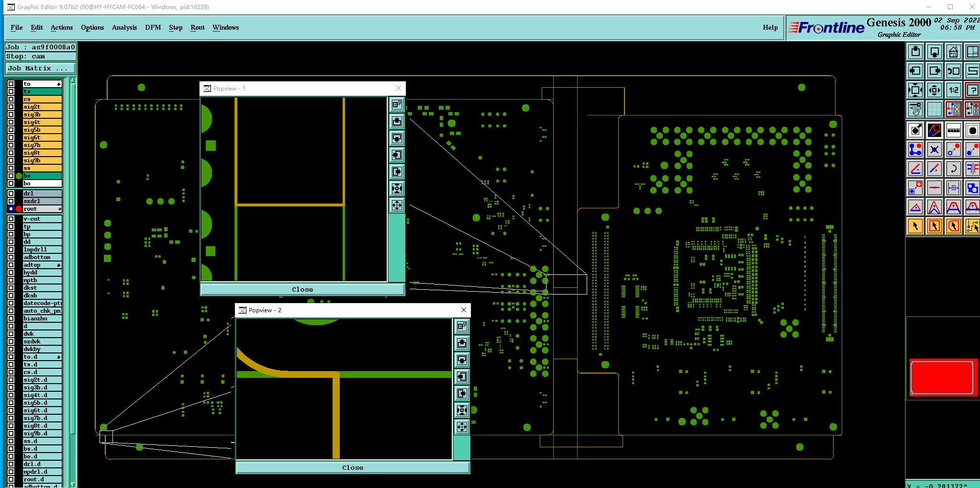Click the previous view (undo zoom) icon
Image resolution: width=980 pixels, height=488 pixels.
[953, 71]
